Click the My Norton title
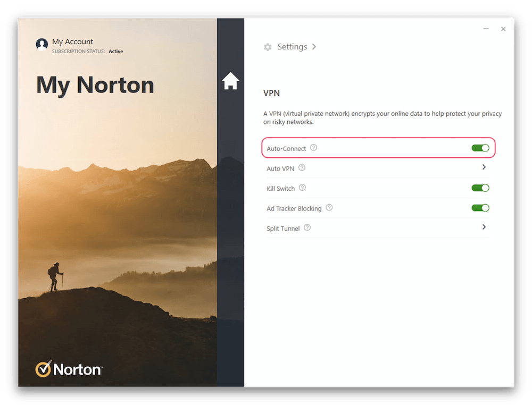 (95, 85)
